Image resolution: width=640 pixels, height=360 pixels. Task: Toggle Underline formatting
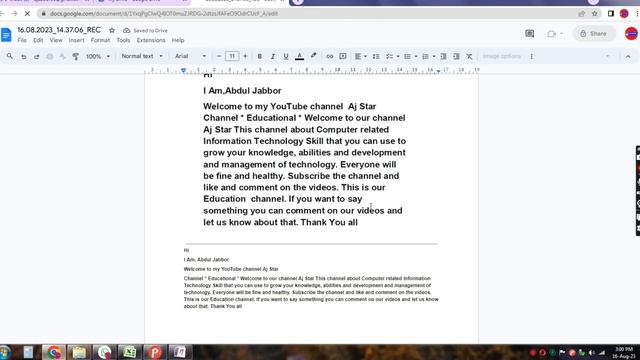(x=286, y=56)
